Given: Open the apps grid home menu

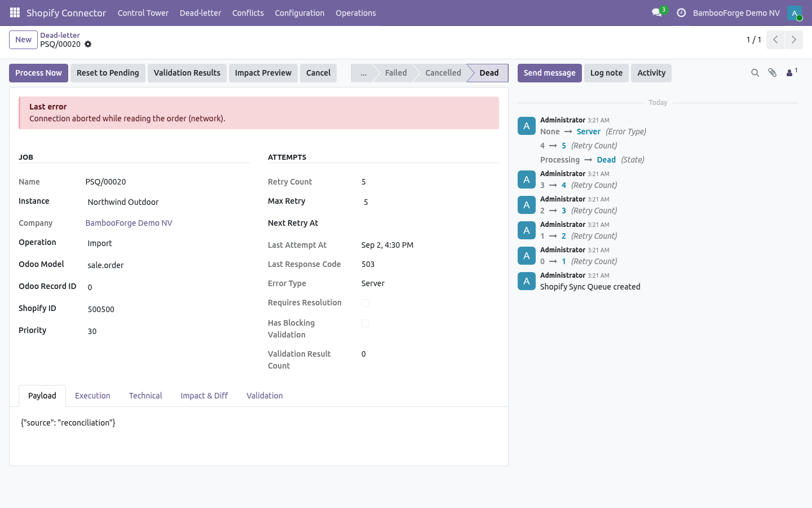Looking at the screenshot, I should point(15,12).
